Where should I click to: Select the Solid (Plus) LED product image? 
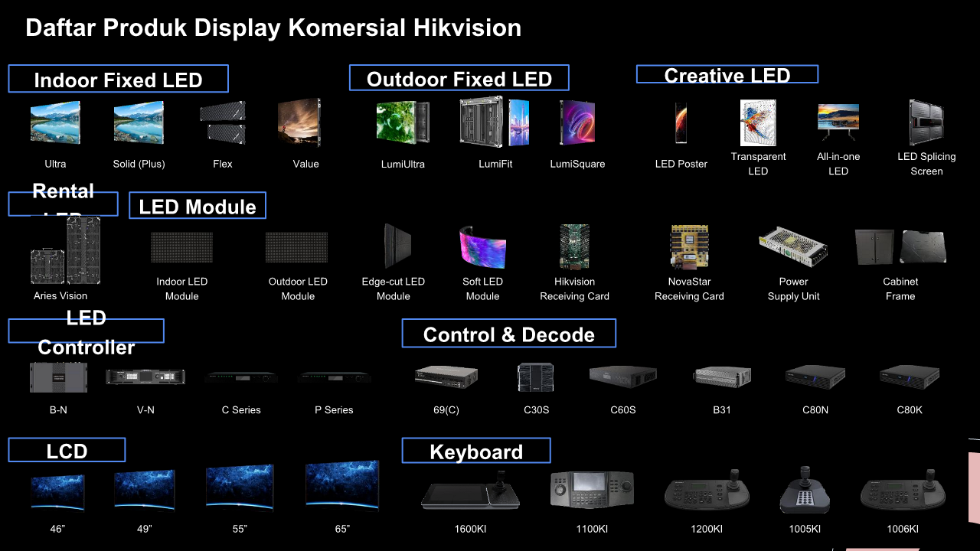click(x=139, y=122)
